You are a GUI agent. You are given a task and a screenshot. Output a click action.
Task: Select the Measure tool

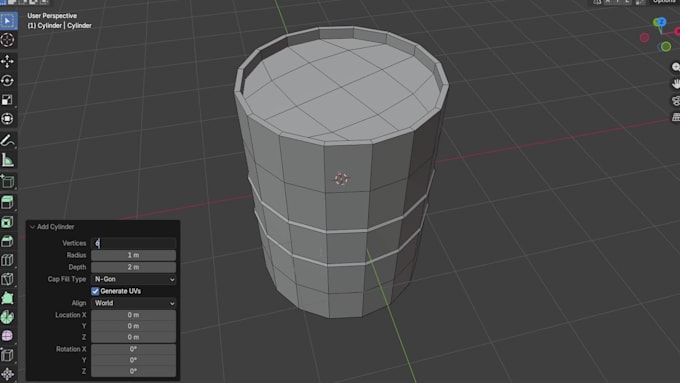(7, 160)
